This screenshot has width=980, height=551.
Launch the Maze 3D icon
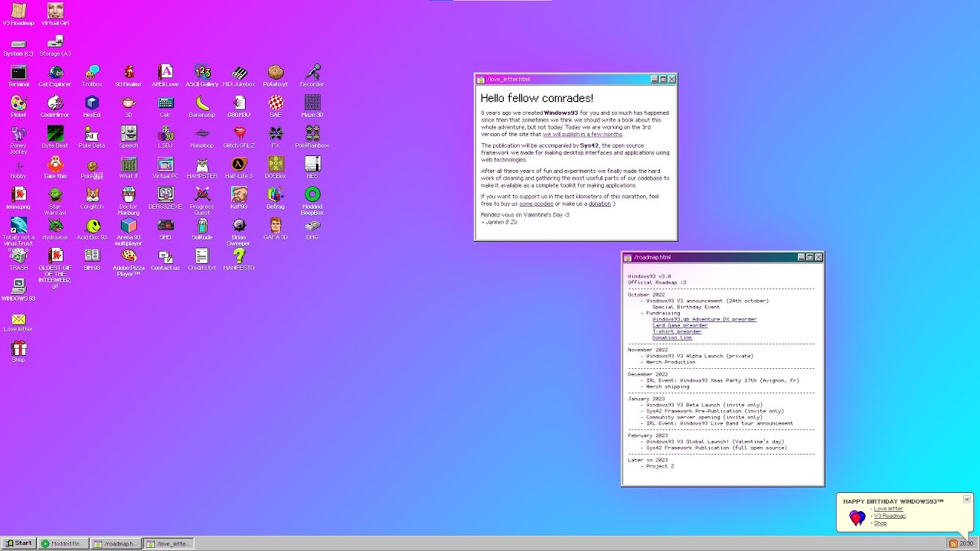312,106
